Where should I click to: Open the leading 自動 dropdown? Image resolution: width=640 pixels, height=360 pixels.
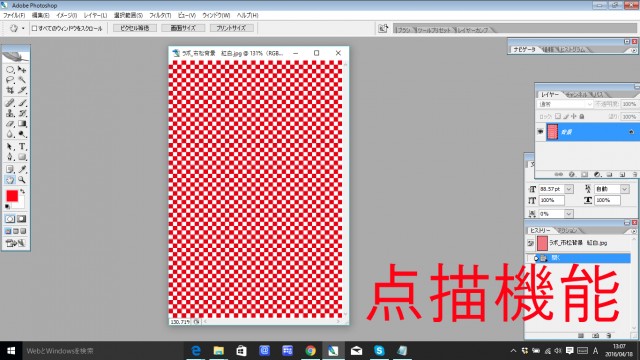click(624, 189)
